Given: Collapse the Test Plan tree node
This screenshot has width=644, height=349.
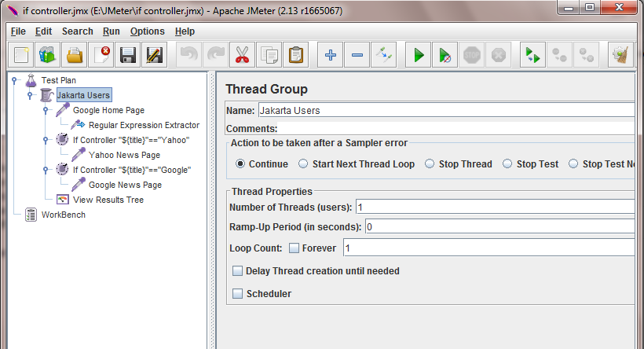Looking at the screenshot, I should (14, 80).
